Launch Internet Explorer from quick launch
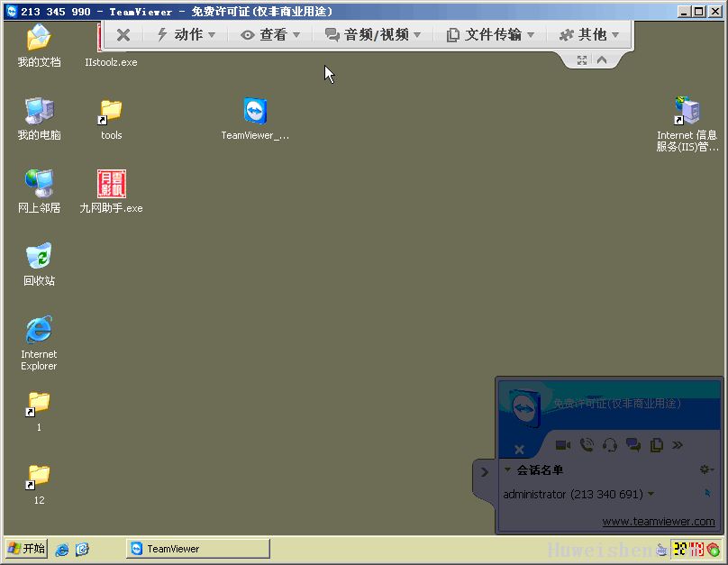728x565 pixels. click(62, 550)
